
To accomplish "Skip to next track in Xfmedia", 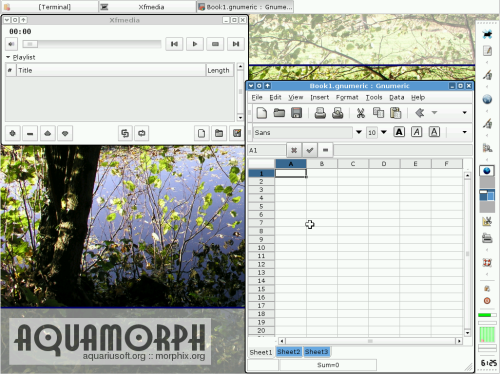I will point(236,44).
